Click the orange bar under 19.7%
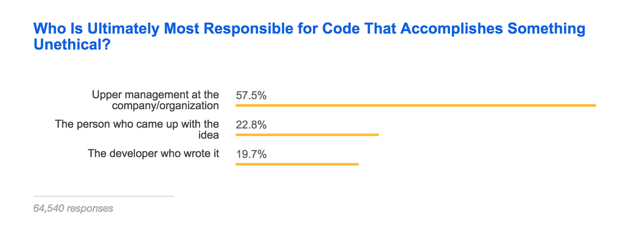Screen dimensions: 644x226 click(297, 164)
